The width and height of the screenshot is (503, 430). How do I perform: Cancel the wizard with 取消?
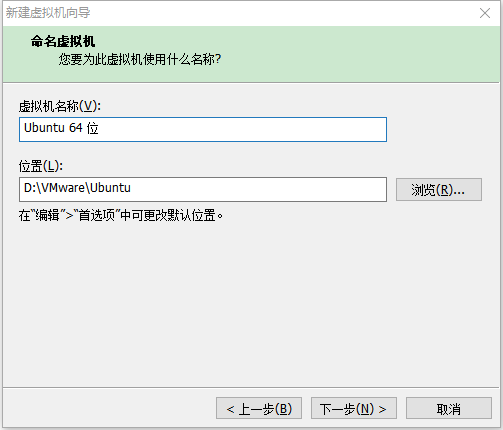[449, 408]
